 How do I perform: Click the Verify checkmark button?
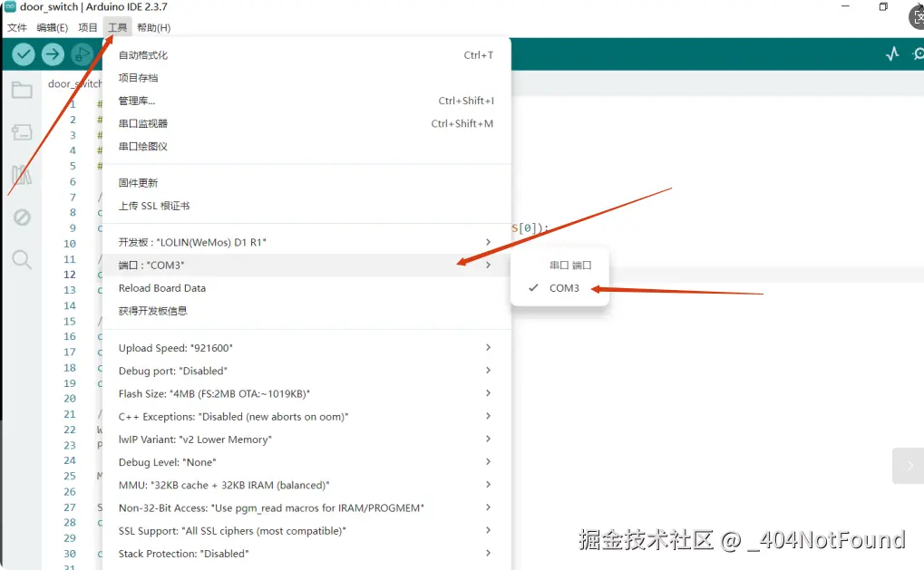(x=24, y=54)
